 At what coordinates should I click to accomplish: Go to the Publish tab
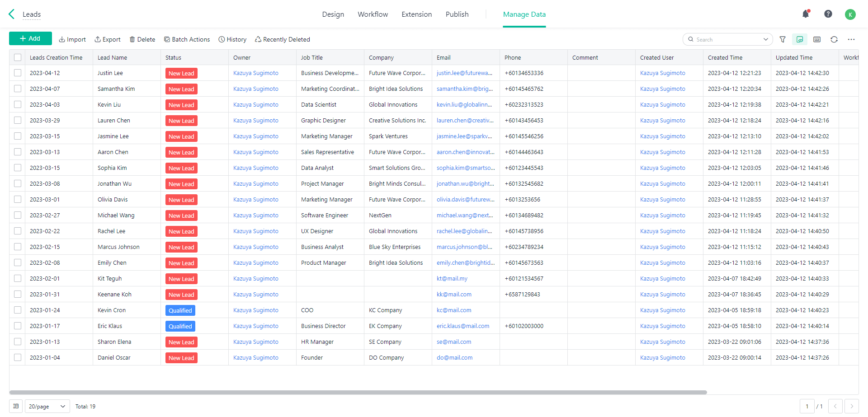(x=457, y=14)
